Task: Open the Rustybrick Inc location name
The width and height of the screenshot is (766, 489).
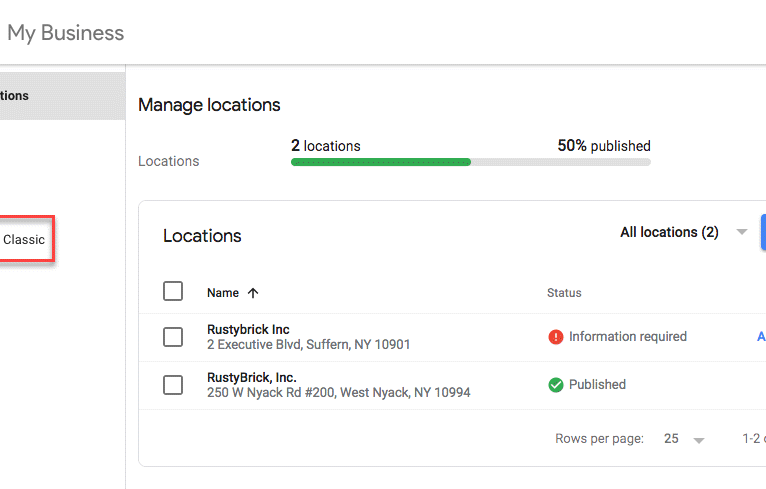Action: click(x=248, y=330)
